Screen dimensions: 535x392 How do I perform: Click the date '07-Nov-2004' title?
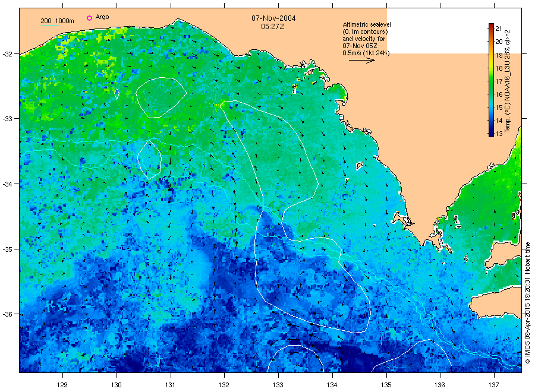[x=273, y=18]
